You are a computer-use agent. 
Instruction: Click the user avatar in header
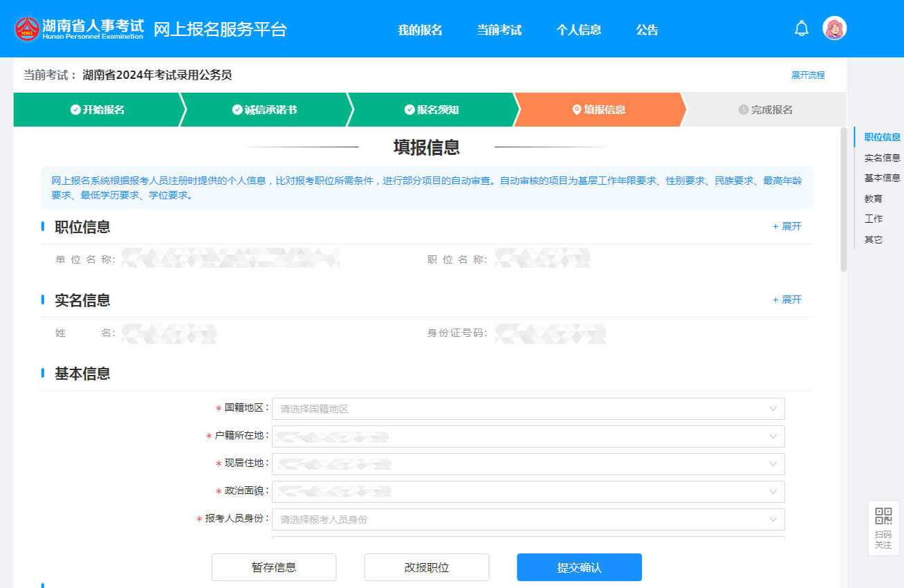pyautogui.click(x=834, y=28)
